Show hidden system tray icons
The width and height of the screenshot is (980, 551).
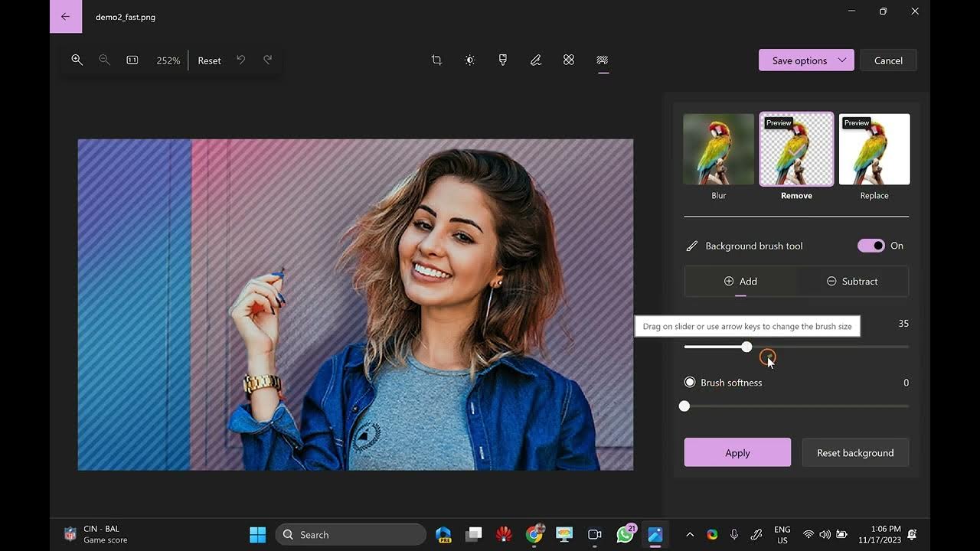(689, 535)
